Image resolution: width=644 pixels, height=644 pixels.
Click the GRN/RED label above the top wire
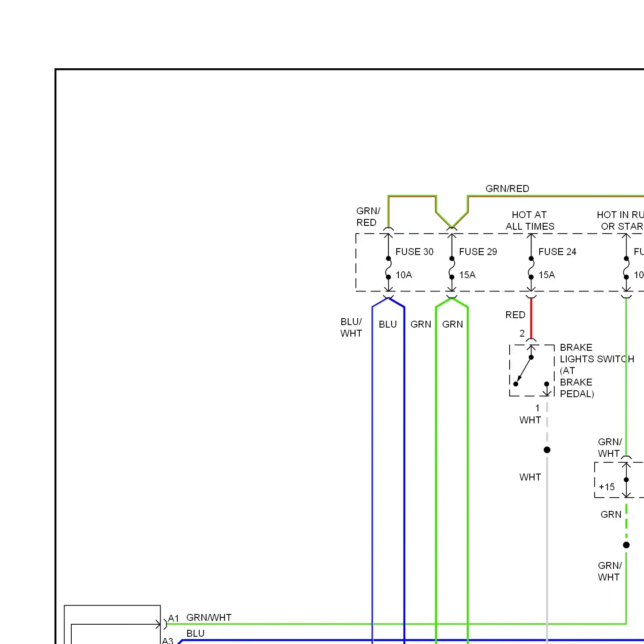tap(507, 188)
